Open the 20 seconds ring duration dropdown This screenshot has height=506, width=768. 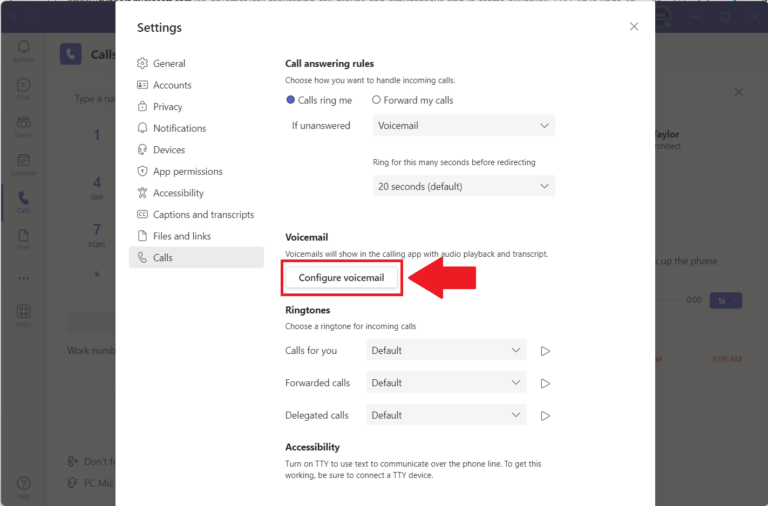click(x=463, y=186)
